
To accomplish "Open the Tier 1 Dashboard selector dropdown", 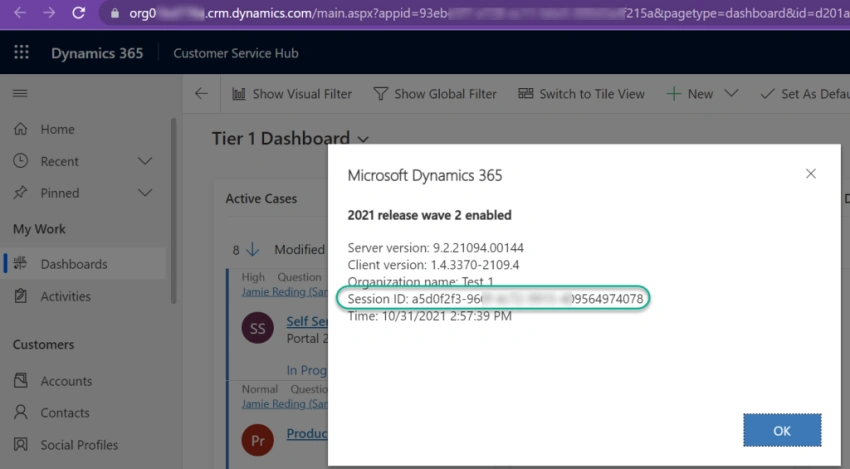I will point(363,140).
